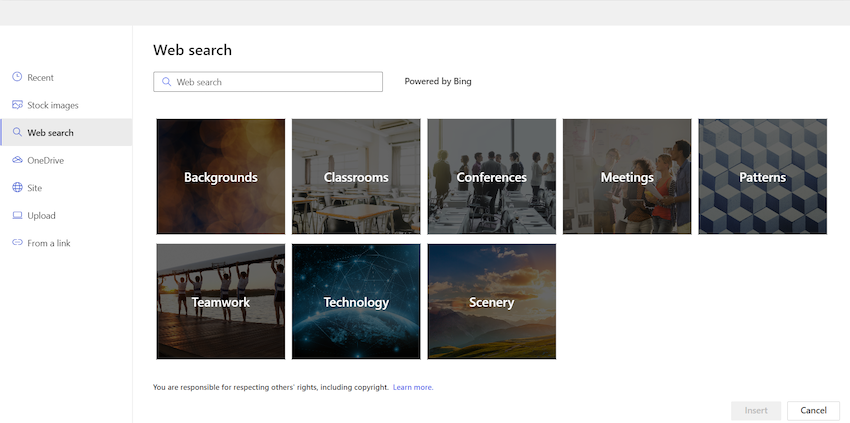Screen dimensions: 850x423
Task: Click the Site globe icon
Action: tap(17, 187)
